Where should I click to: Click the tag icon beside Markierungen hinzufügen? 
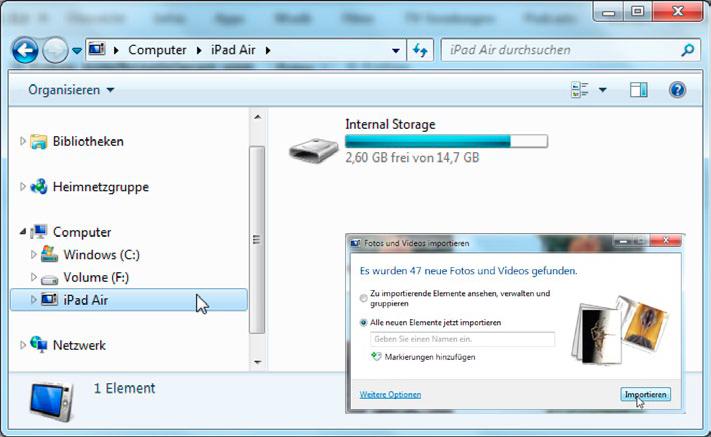pyautogui.click(x=376, y=356)
